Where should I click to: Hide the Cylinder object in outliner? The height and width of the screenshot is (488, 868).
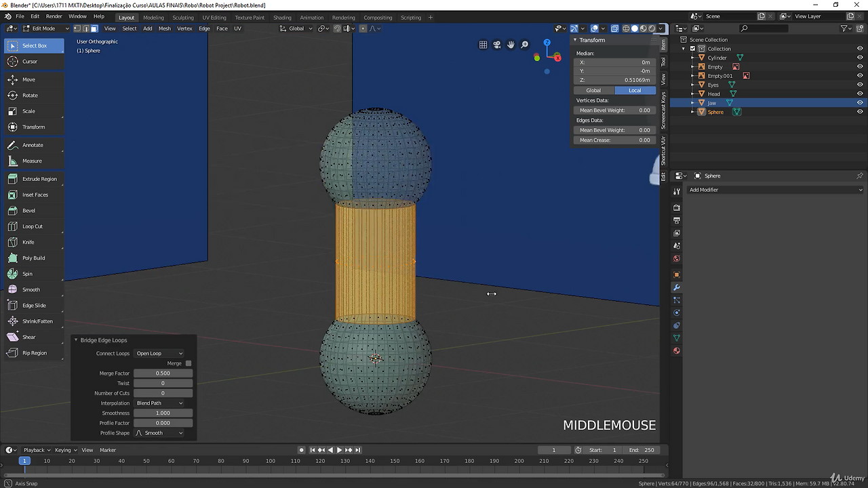(860, 58)
